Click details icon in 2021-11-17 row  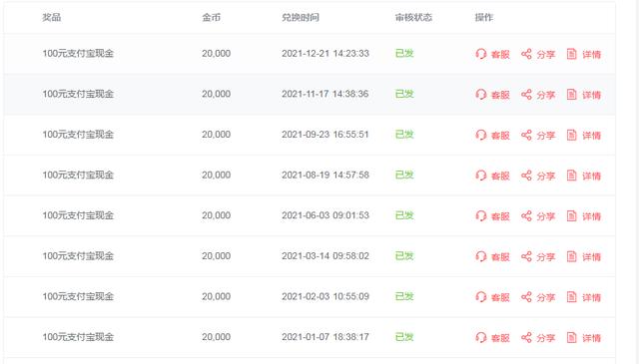tap(572, 95)
